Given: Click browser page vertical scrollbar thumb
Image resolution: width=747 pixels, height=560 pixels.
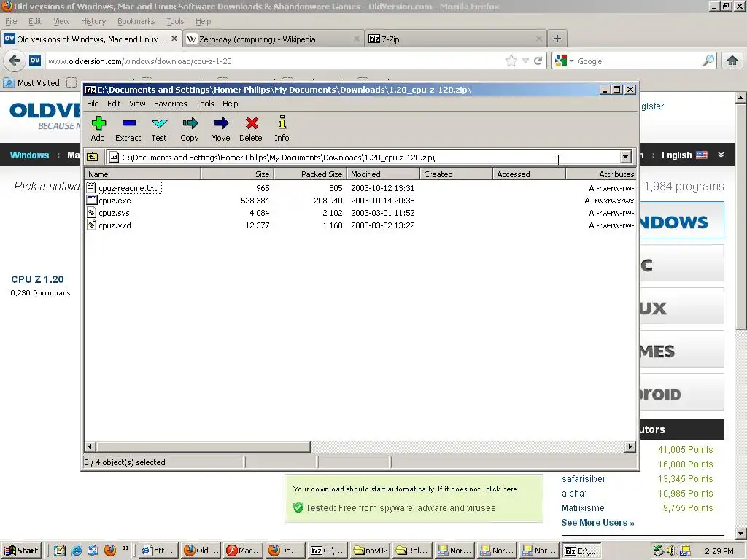Looking at the screenshot, I should [x=740, y=216].
